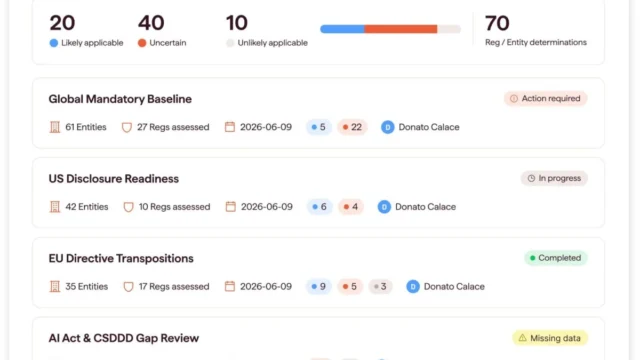Viewport: 640px width, 360px height.
Task: Click Donato Calace avatar in US Disclosure Readiness
Action: pyautogui.click(x=384, y=207)
